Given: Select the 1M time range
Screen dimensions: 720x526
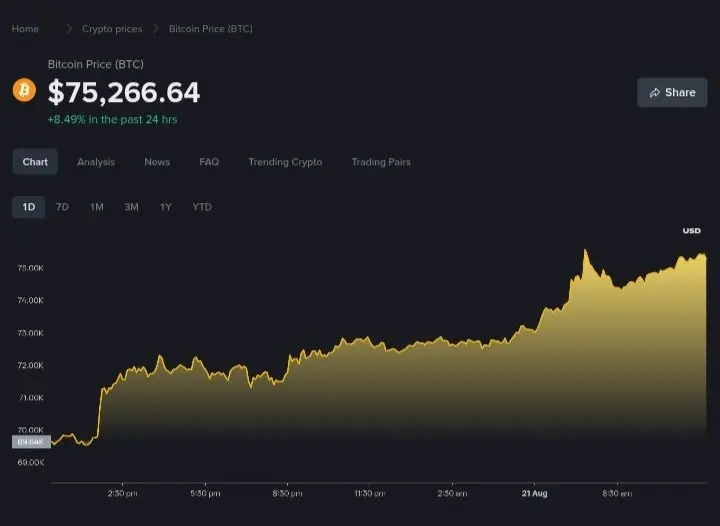Looking at the screenshot, I should tap(97, 207).
